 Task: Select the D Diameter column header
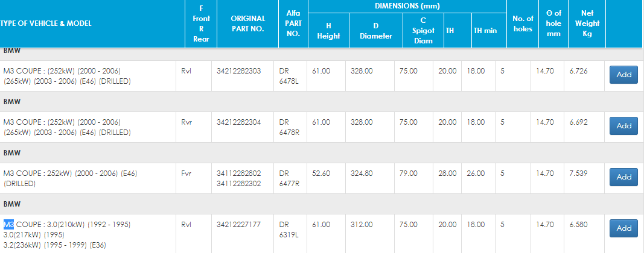pyautogui.click(x=375, y=31)
